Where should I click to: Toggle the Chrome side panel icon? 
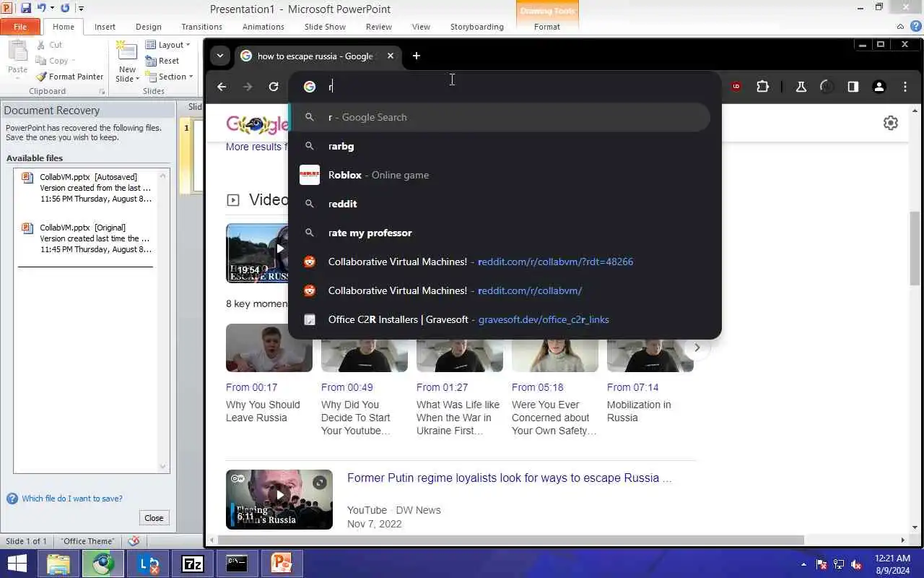[853, 87]
